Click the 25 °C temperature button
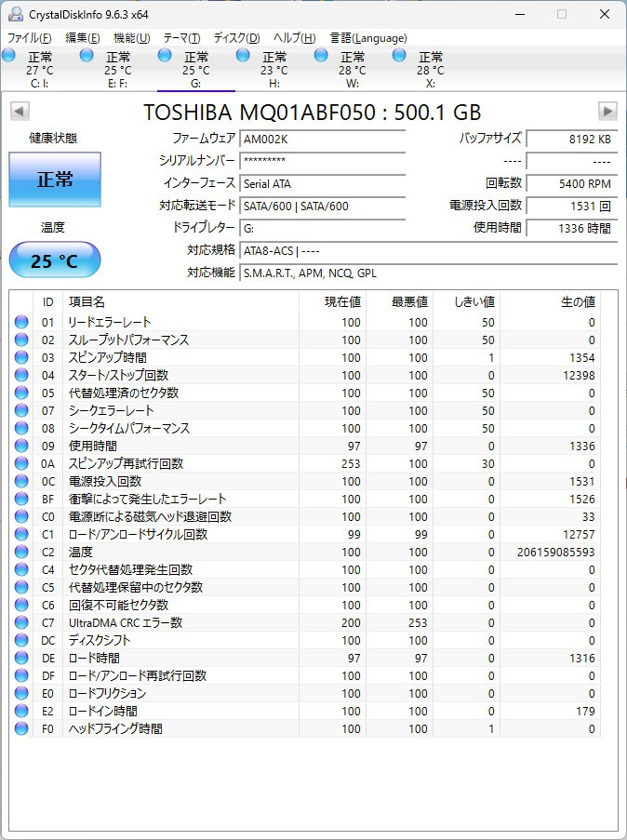 [55, 260]
